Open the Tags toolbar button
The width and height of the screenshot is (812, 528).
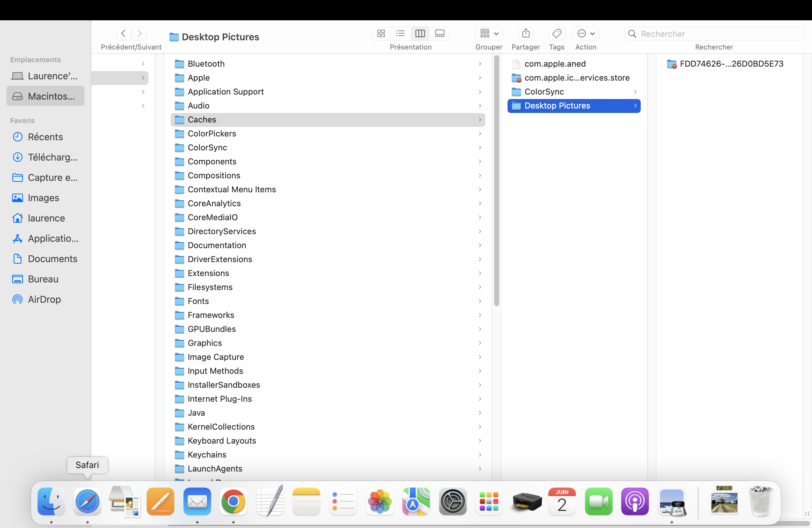point(556,33)
